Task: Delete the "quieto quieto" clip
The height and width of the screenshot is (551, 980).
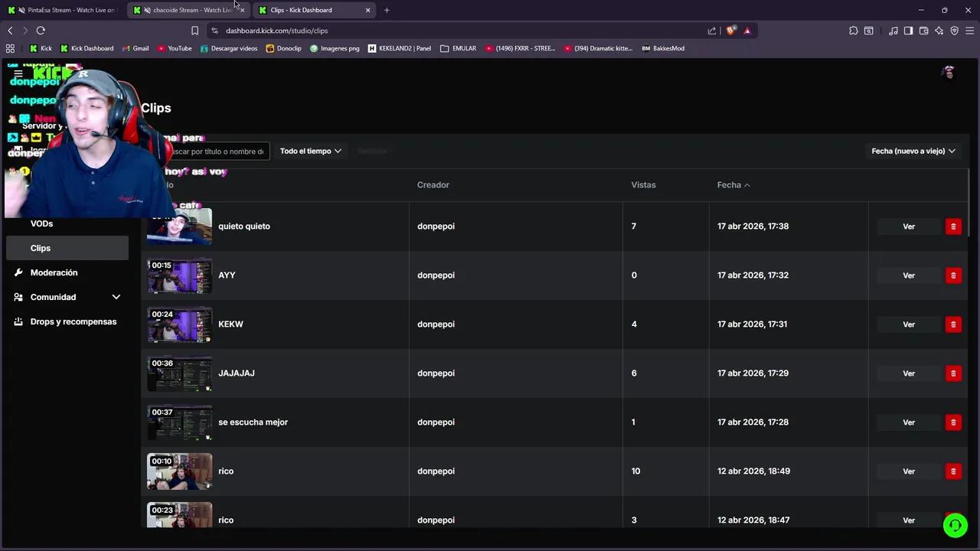Action: (x=953, y=227)
